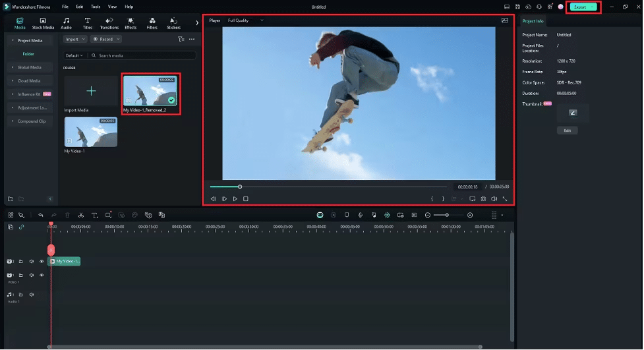This screenshot has height=350, width=644.
Task: Zoom in timeline with the plus button
Action: click(470, 216)
